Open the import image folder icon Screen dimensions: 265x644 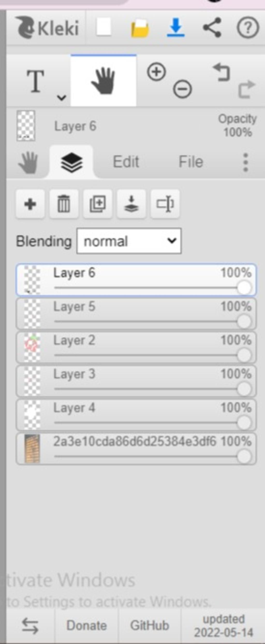[x=140, y=28]
